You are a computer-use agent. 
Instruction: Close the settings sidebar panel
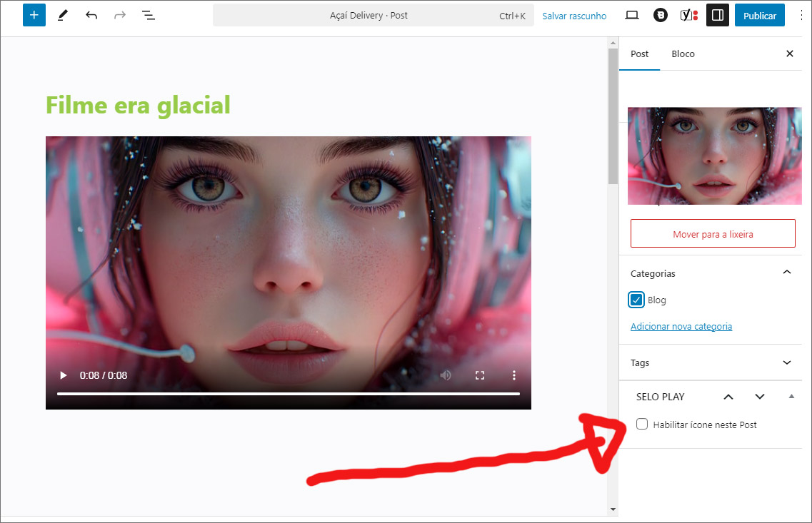pyautogui.click(x=790, y=54)
